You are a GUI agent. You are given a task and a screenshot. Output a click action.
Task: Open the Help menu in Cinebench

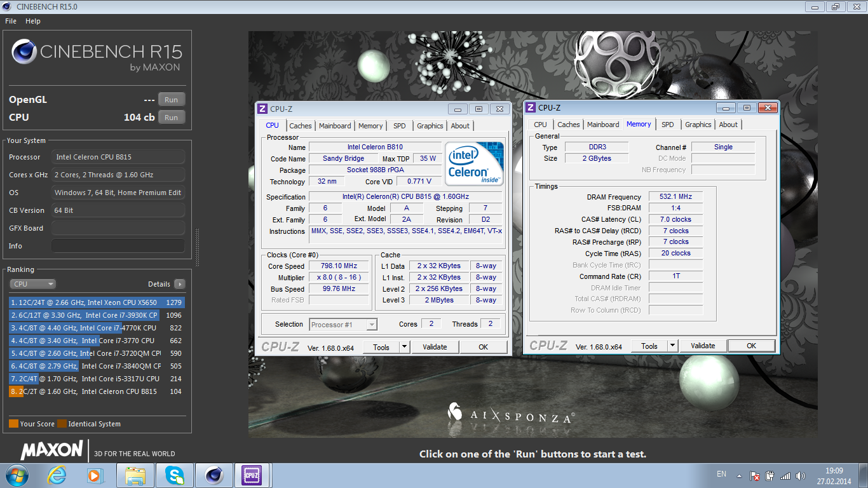coord(33,21)
